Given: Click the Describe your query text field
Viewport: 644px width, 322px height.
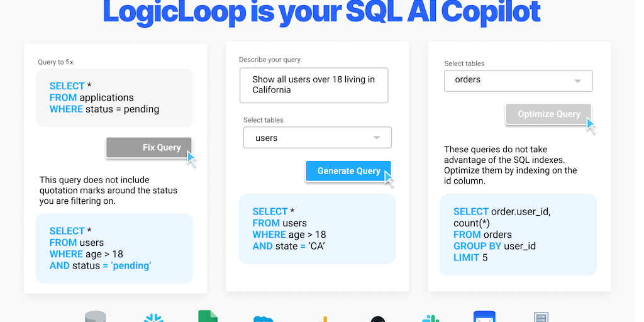Looking at the screenshot, I should 314,85.
